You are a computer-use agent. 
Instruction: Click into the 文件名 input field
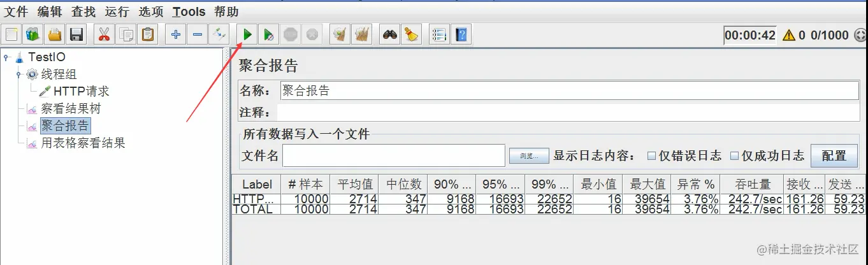coord(394,155)
